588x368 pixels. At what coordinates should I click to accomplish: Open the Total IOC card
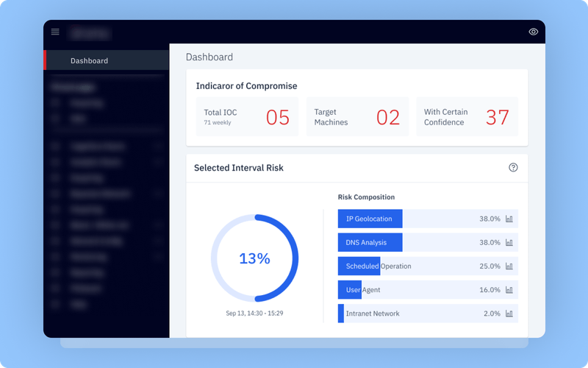247,117
